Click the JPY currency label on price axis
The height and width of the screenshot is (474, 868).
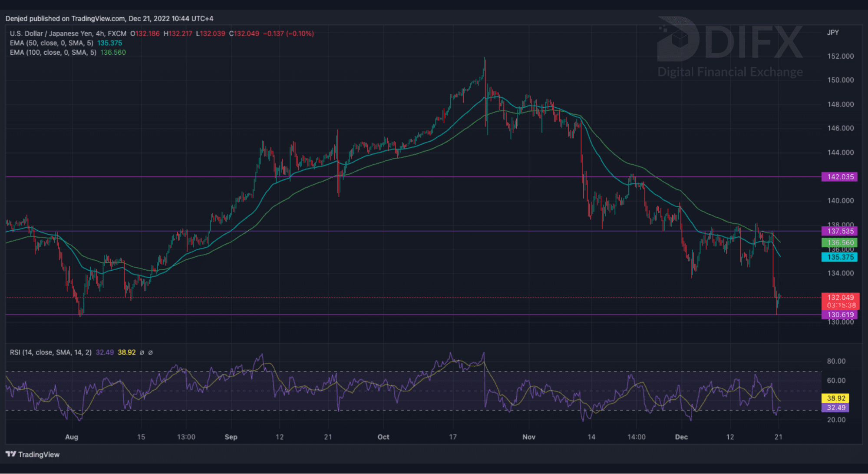(832, 33)
